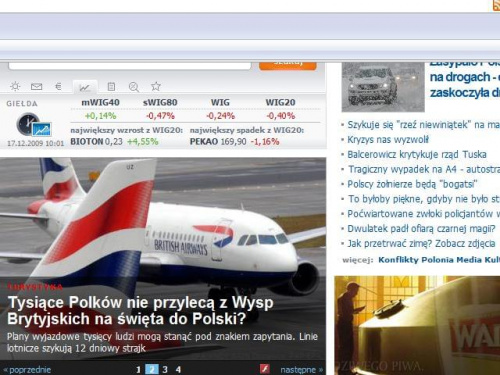
Task: Click the poprzednie previous-slide link
Action: tap(27, 370)
